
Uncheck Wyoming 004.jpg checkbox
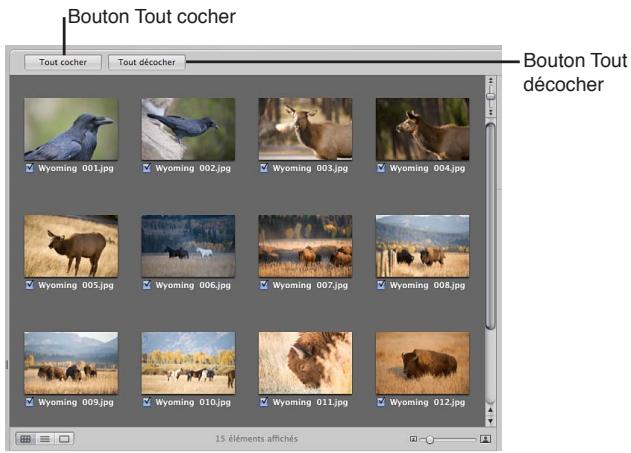[x=381, y=168]
